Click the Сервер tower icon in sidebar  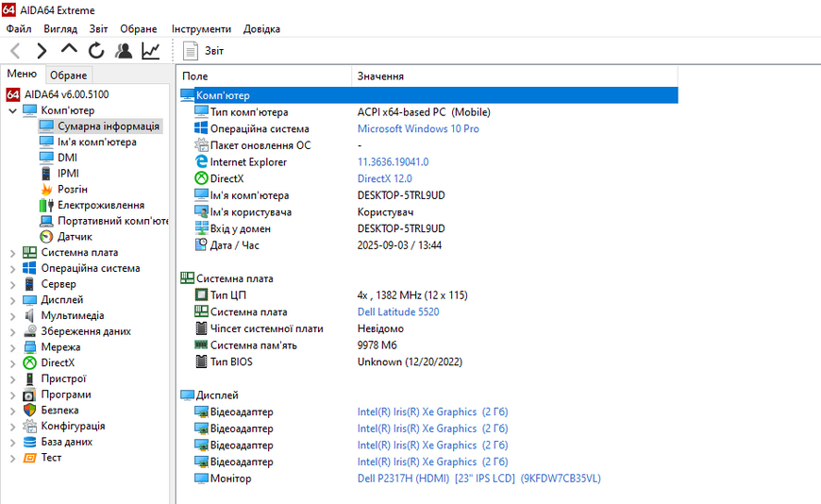point(30,284)
